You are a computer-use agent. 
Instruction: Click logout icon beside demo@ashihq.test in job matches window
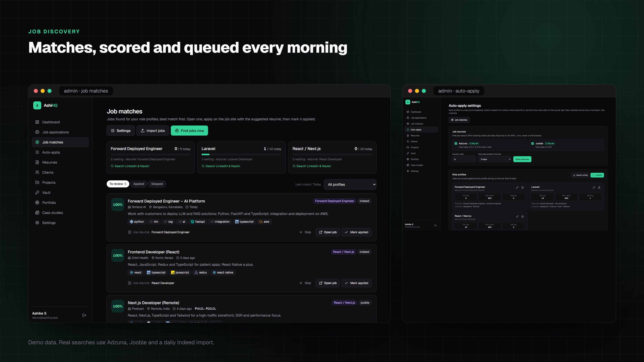(84, 315)
